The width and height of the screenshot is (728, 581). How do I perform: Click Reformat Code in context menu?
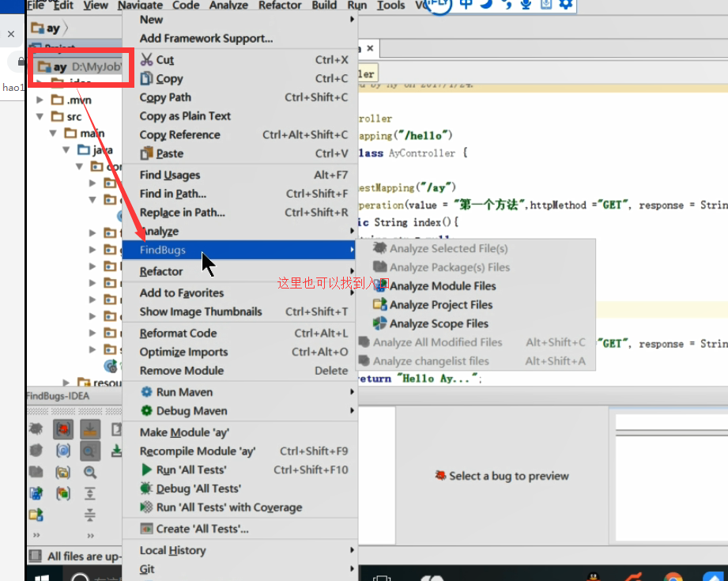coord(240,333)
